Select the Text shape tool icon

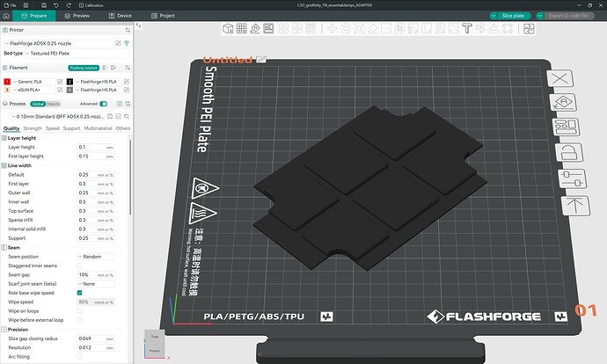pyautogui.click(x=467, y=29)
